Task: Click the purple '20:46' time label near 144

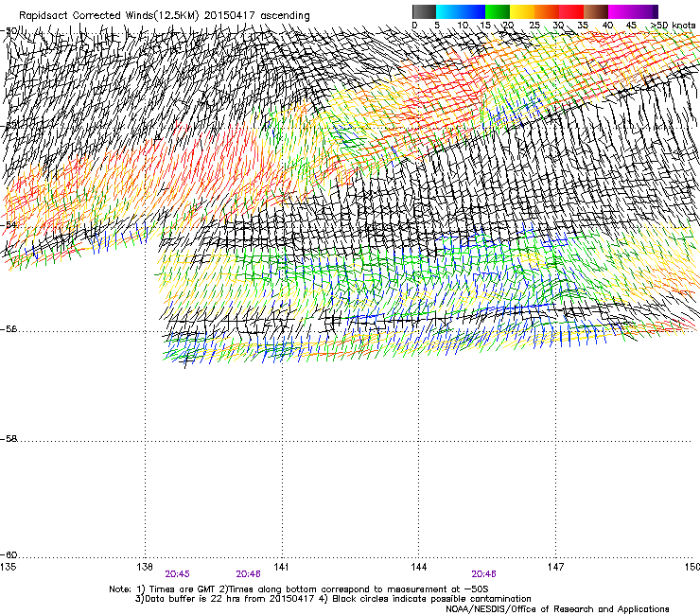Action: point(484,574)
